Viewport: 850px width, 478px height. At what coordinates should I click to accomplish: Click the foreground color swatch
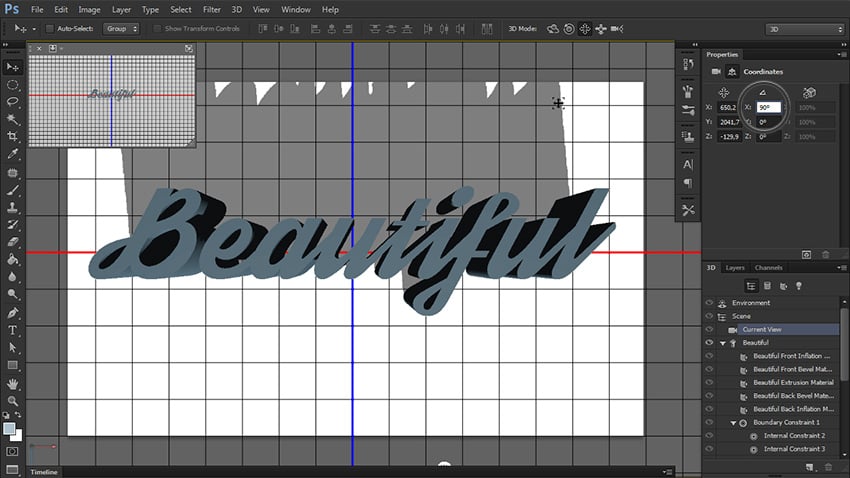[9, 428]
